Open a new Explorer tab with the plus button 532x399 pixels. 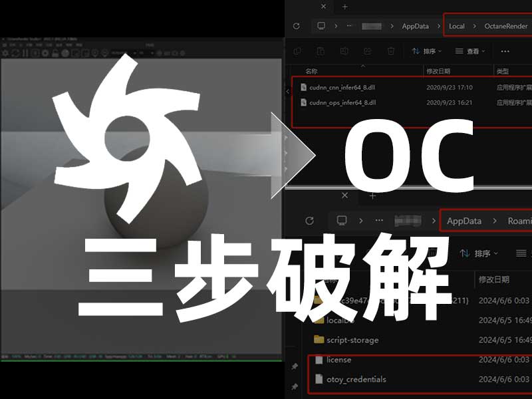tap(344, 7)
